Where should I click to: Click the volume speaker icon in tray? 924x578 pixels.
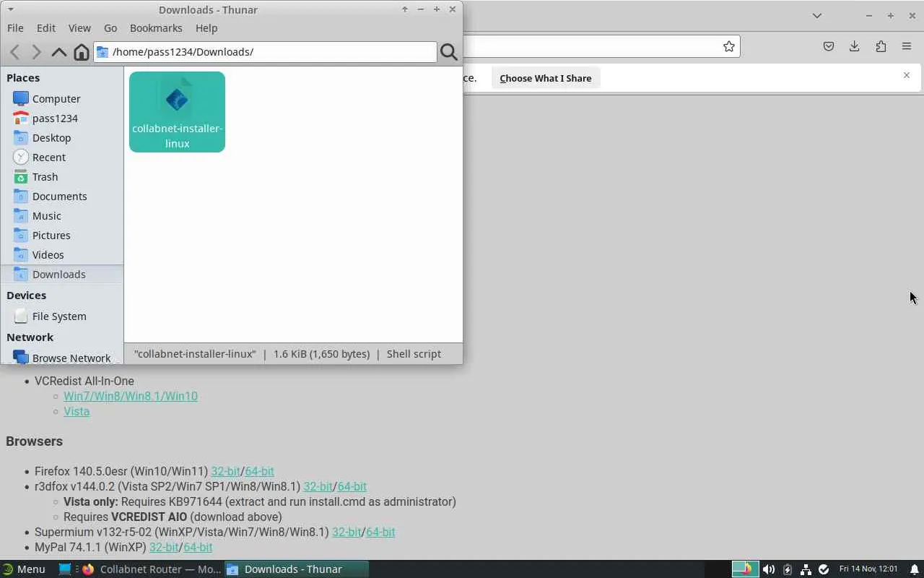pyautogui.click(x=769, y=569)
